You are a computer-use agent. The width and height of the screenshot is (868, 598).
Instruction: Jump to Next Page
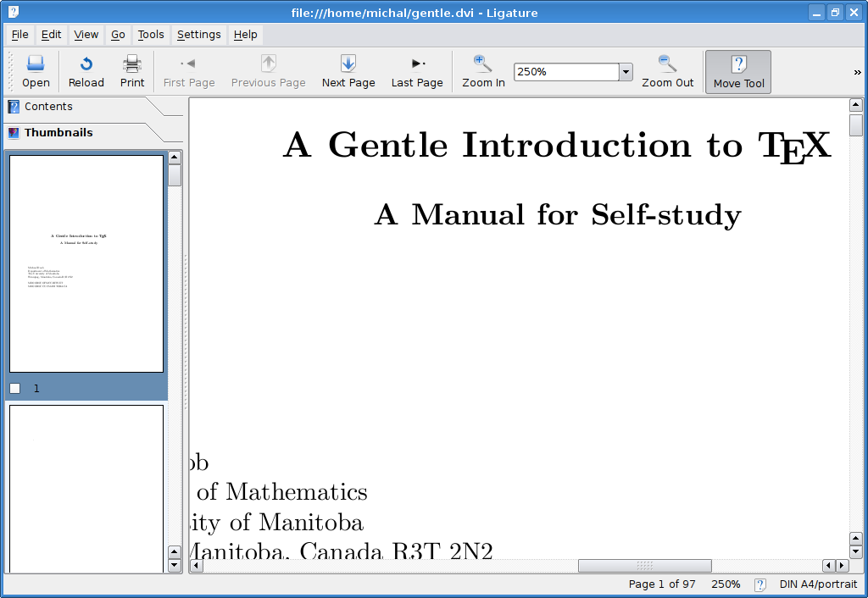click(x=348, y=72)
